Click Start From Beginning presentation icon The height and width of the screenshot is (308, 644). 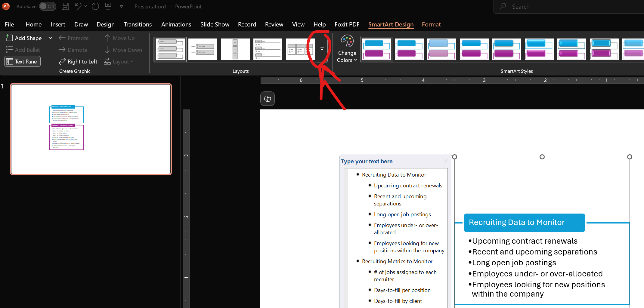tap(108, 6)
